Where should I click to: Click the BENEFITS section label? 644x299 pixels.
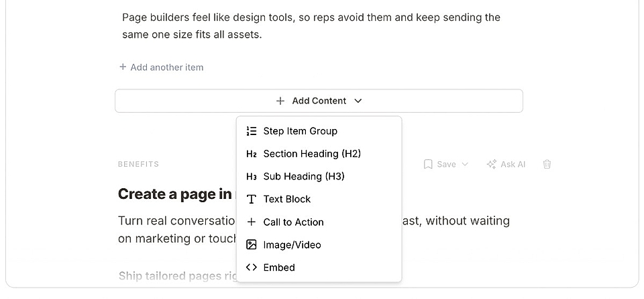click(x=138, y=164)
